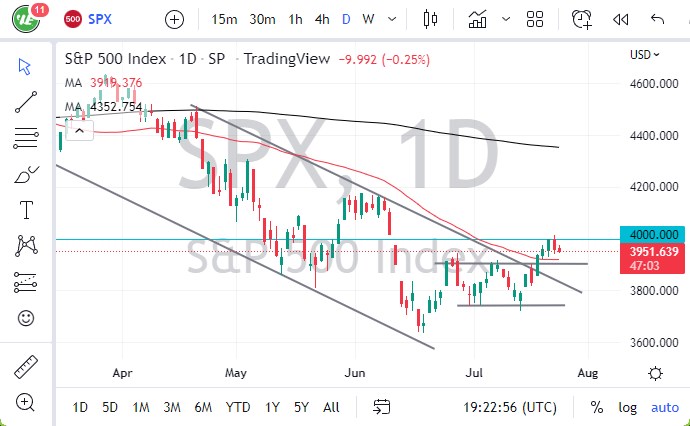The height and width of the screenshot is (426, 690).
Task: Select the trend line drawing tool
Action: [x=26, y=100]
